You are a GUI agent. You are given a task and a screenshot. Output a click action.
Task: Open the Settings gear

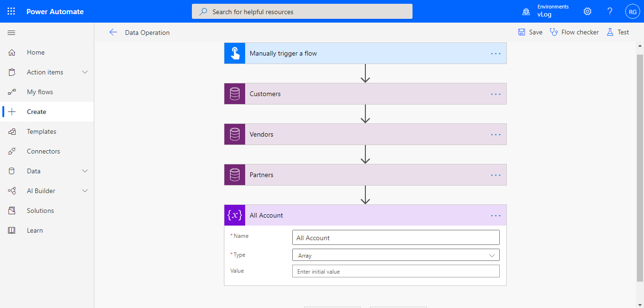pyautogui.click(x=587, y=11)
